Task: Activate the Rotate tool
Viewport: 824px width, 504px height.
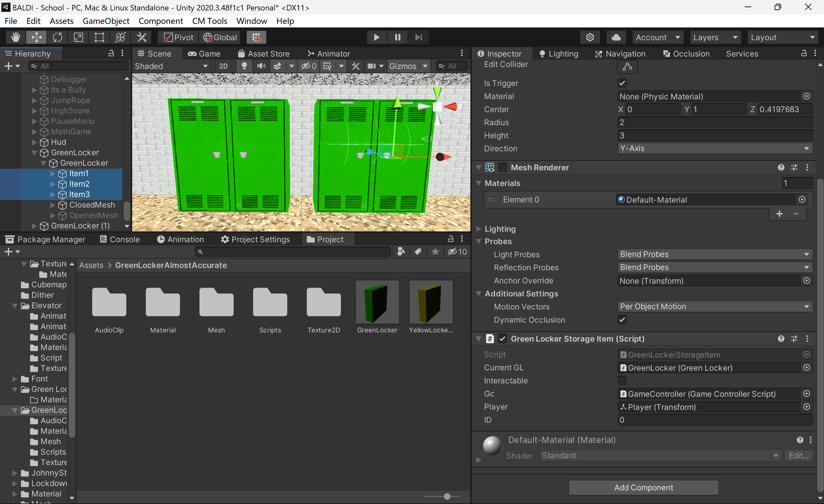Action: click(57, 37)
